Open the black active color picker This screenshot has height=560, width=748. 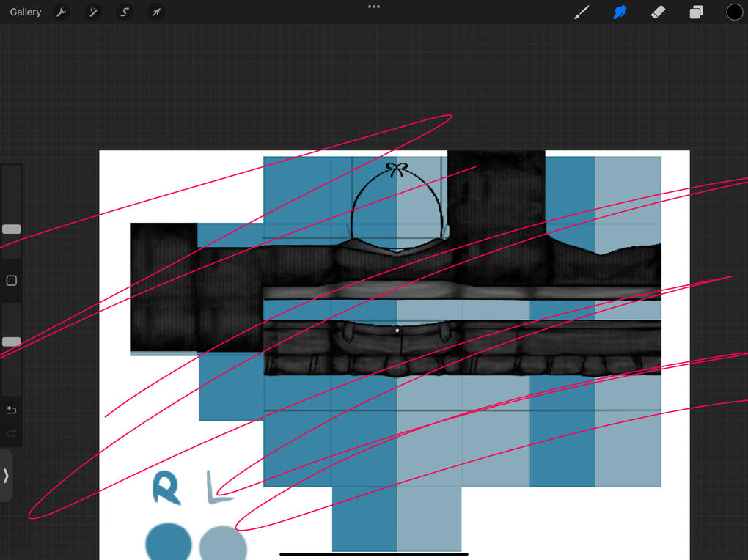[734, 12]
